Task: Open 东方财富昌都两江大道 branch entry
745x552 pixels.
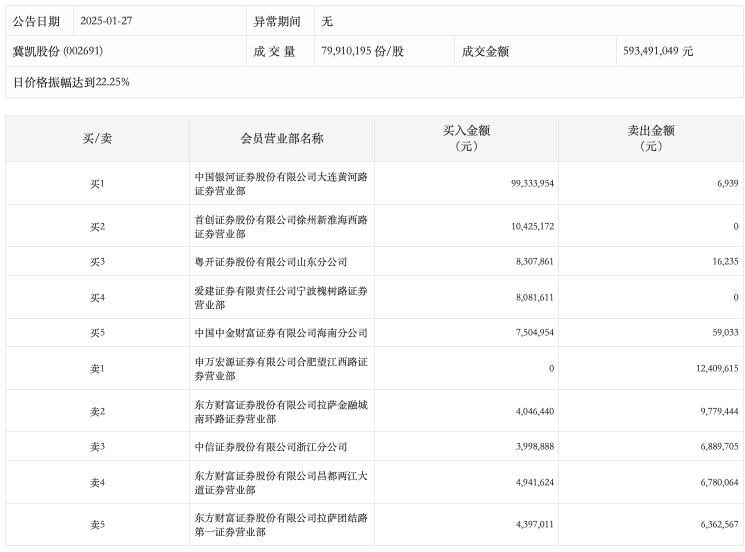Action: 281,483
